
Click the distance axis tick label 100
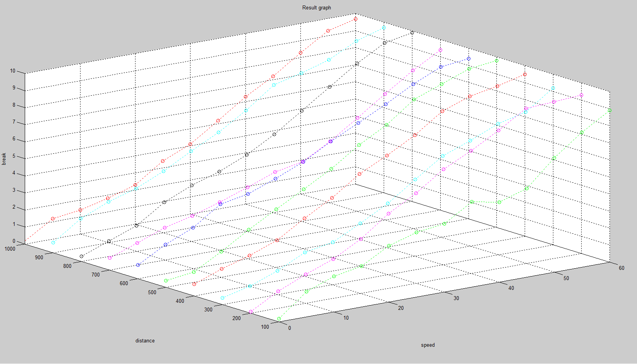point(265,327)
